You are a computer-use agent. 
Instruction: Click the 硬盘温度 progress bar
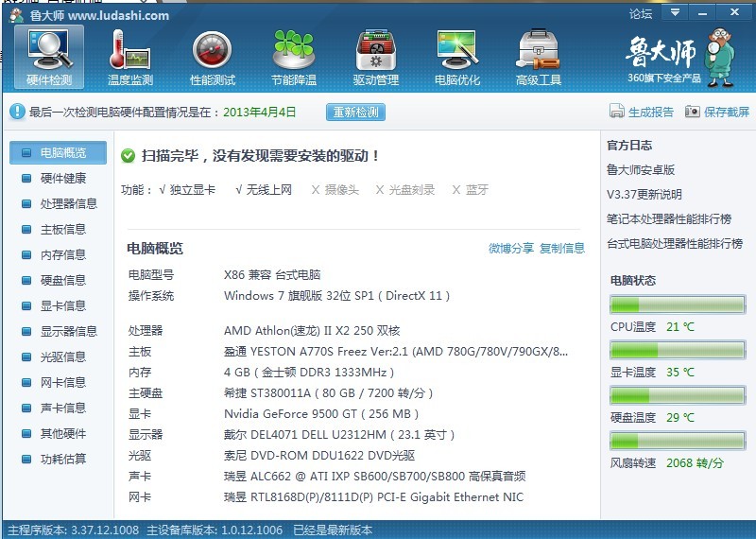coord(678,395)
